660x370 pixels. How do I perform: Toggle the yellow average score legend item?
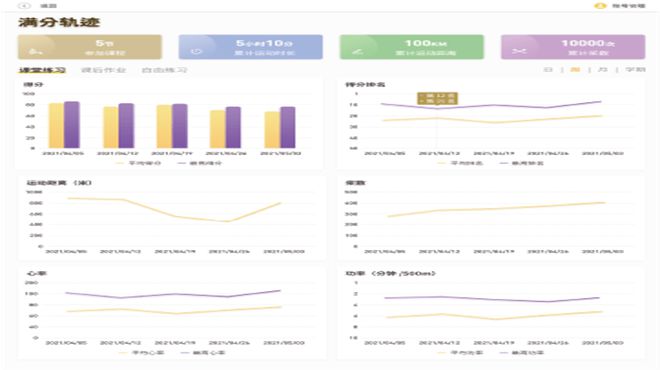tap(138, 163)
